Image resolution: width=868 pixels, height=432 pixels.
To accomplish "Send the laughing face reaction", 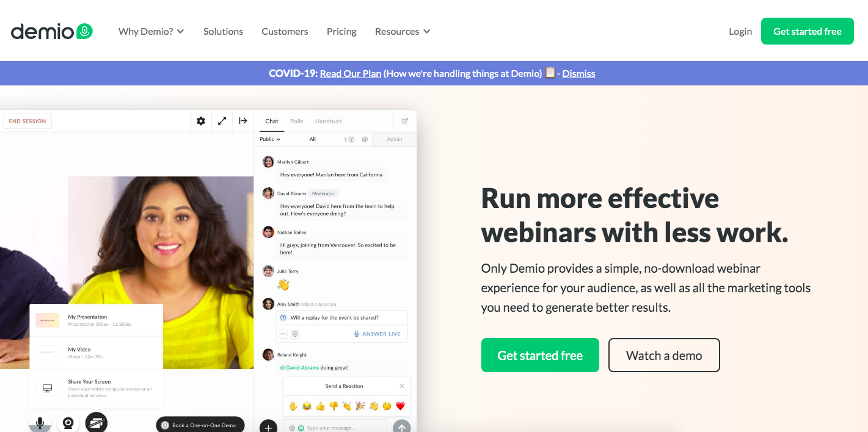I will 307,406.
